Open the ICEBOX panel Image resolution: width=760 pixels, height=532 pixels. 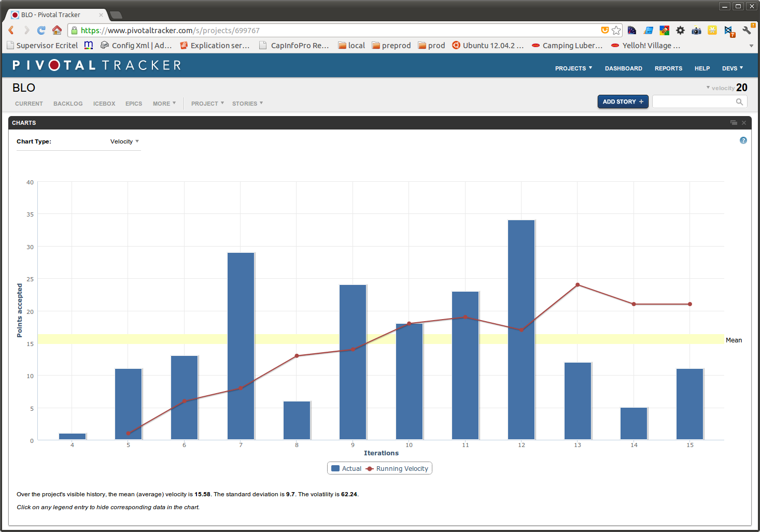click(104, 104)
